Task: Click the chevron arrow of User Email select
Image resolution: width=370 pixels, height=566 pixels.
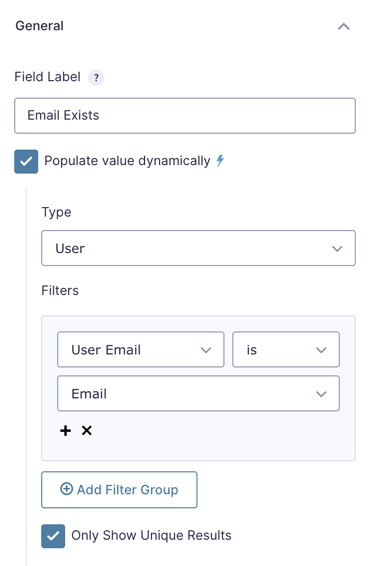Action: click(x=206, y=350)
